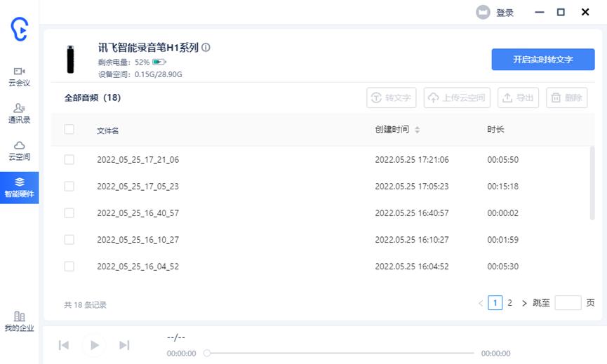
Task: Click the previous page arrow
Action: coord(481,303)
